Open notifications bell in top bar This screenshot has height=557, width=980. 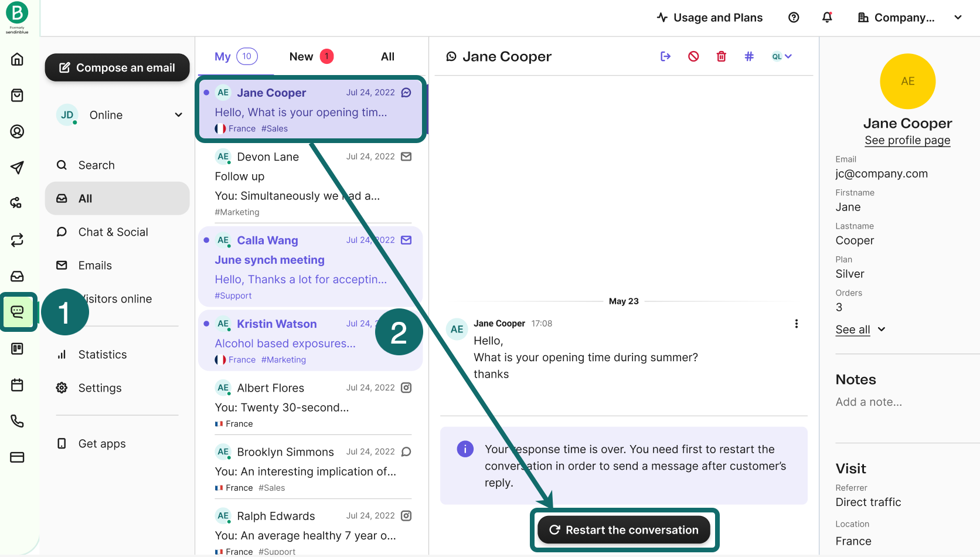point(827,18)
